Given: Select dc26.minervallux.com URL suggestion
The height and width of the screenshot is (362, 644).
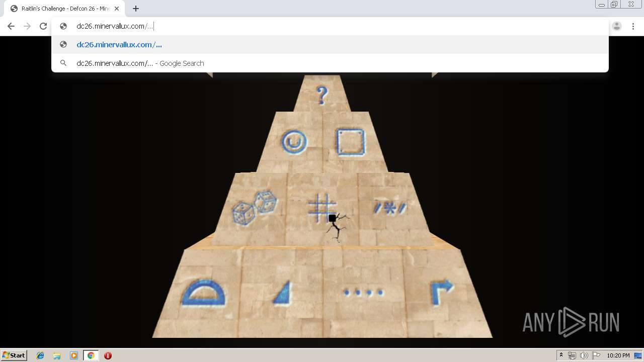Looking at the screenshot, I should [x=330, y=45].
